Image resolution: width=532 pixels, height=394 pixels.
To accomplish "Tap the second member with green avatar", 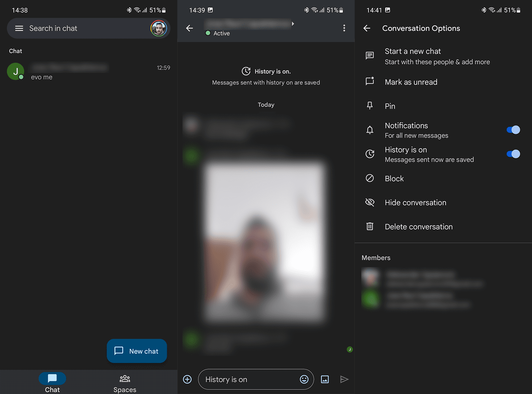I will pyautogui.click(x=416, y=300).
